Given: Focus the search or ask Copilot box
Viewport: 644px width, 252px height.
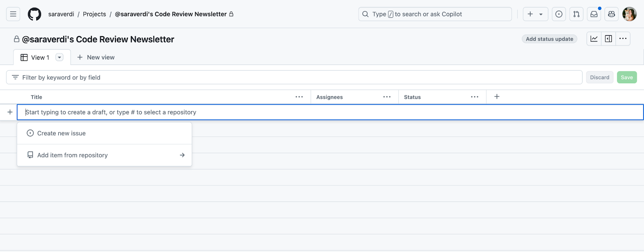Looking at the screenshot, I should 435,14.
